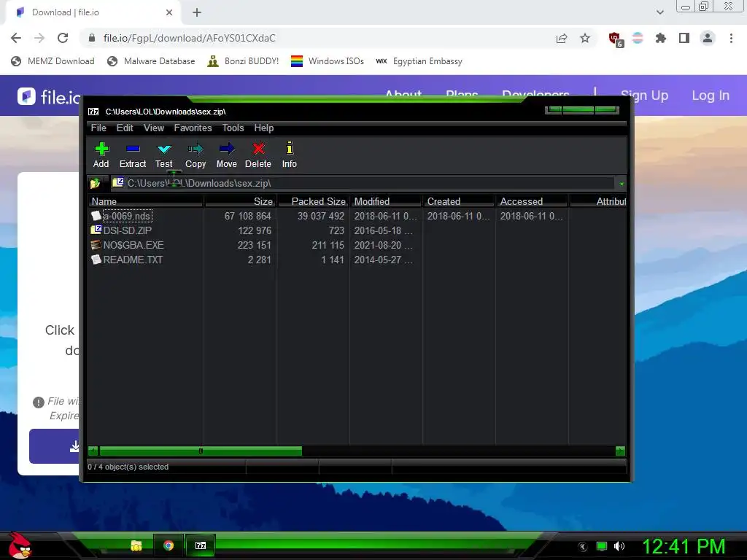Click the Move toolbar button
Viewport: 747px width, 560px height.
[227, 155]
